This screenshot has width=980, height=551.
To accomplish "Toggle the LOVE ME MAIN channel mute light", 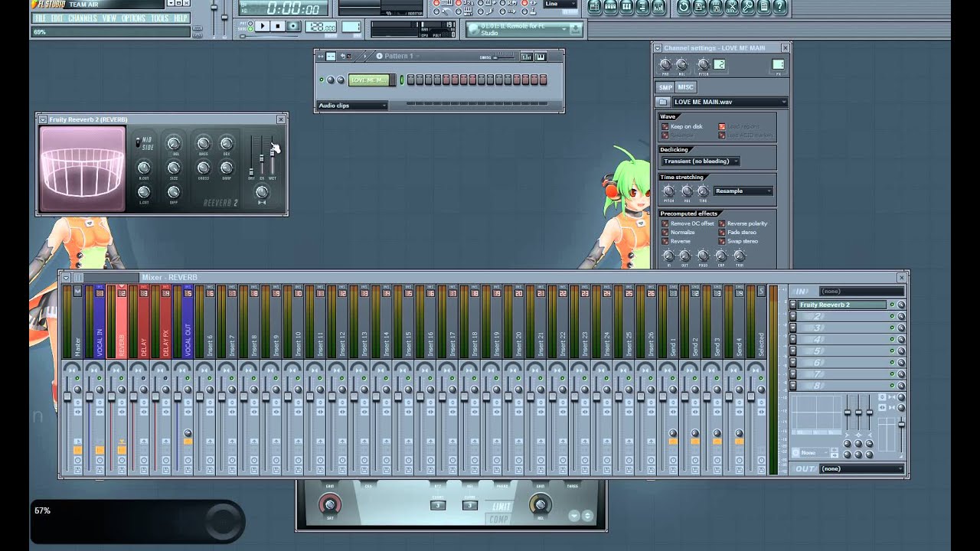I will pyautogui.click(x=322, y=80).
